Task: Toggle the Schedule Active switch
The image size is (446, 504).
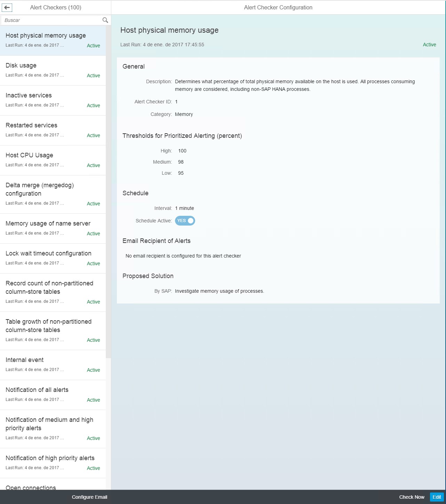Action: (x=185, y=221)
